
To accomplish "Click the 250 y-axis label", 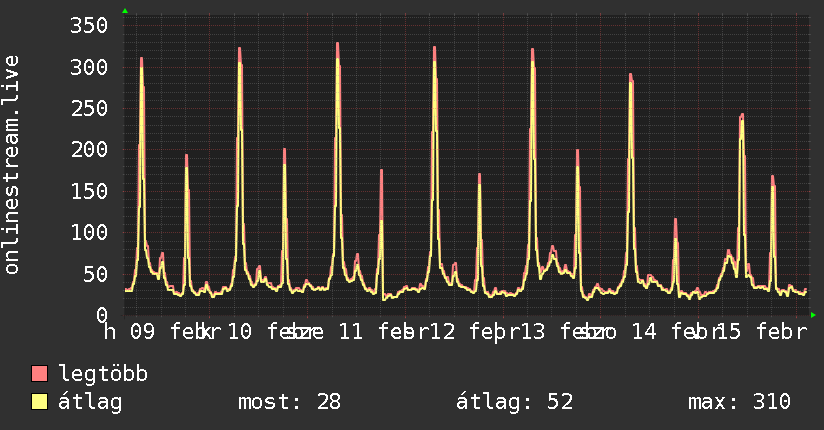I will pyautogui.click(x=89, y=108).
